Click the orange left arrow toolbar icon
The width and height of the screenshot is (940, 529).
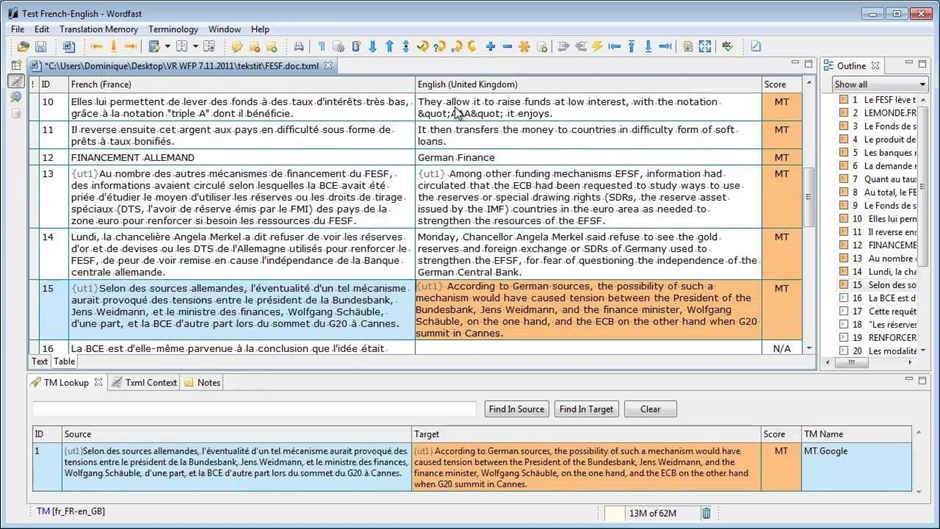(97, 47)
